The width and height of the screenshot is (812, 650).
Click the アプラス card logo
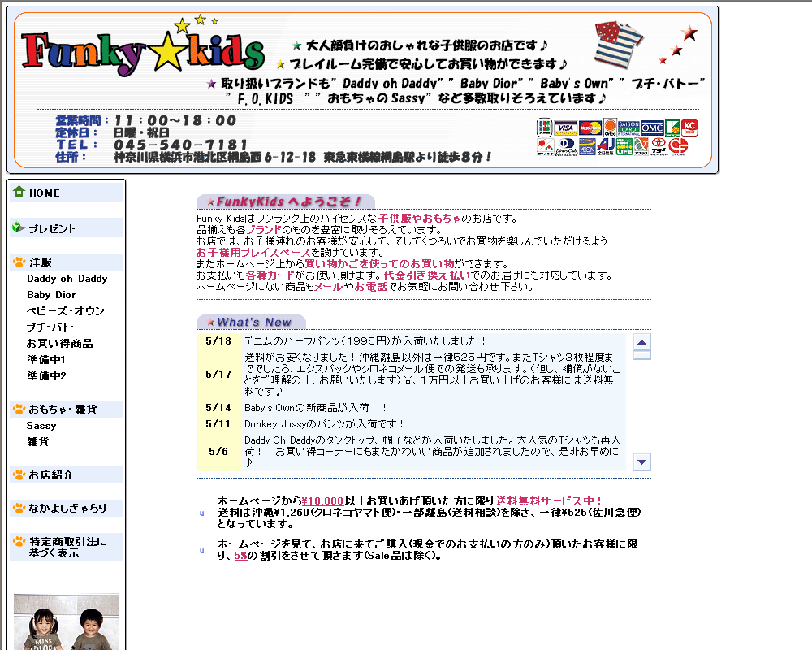[x=641, y=147]
